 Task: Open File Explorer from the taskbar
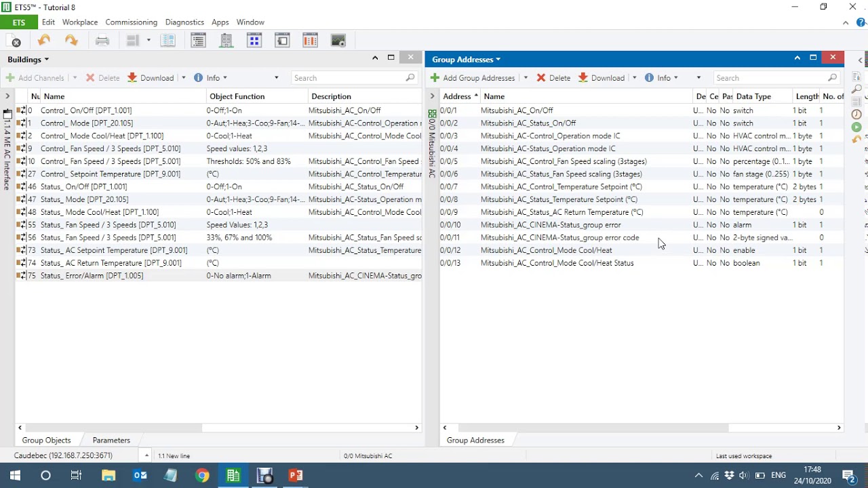108,475
